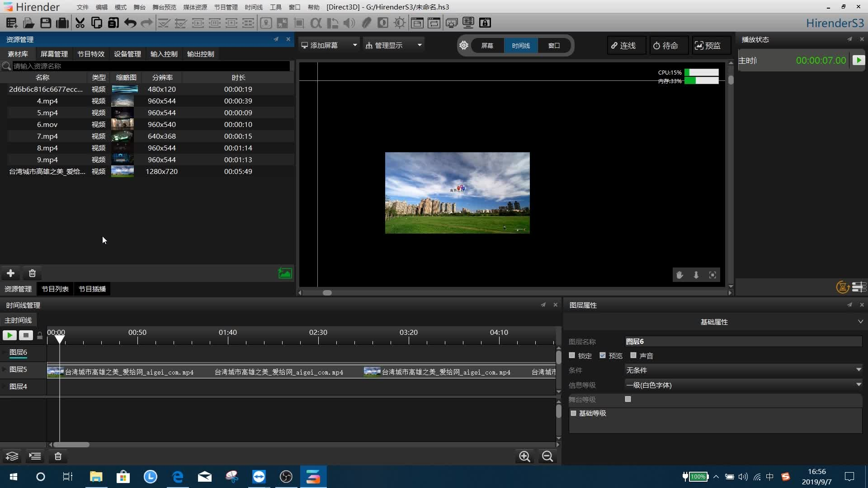Screen dimensions: 868x488
Task: Open the 舞台预览 menu
Action: pyautogui.click(x=164, y=7)
